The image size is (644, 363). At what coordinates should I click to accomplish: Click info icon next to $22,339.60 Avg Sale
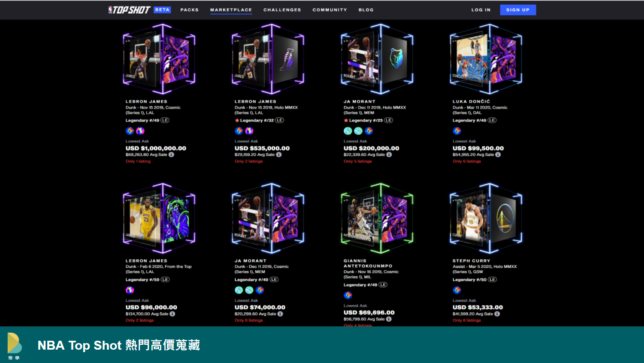(389, 155)
